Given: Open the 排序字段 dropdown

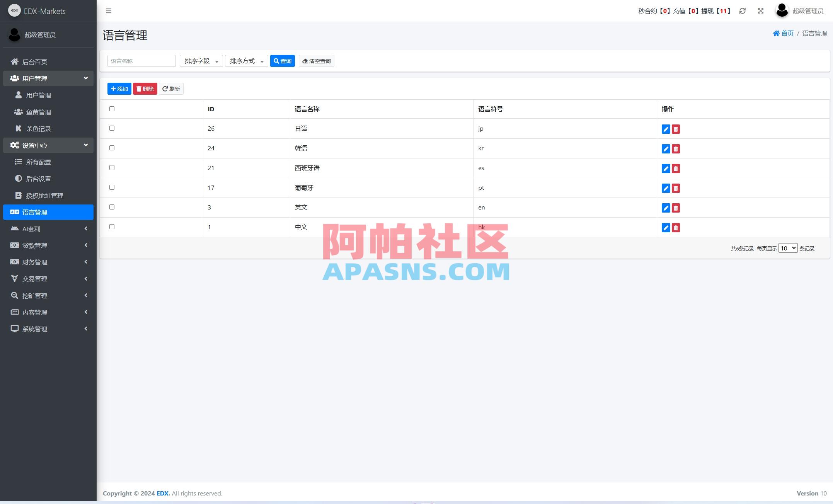Looking at the screenshot, I should click(201, 61).
